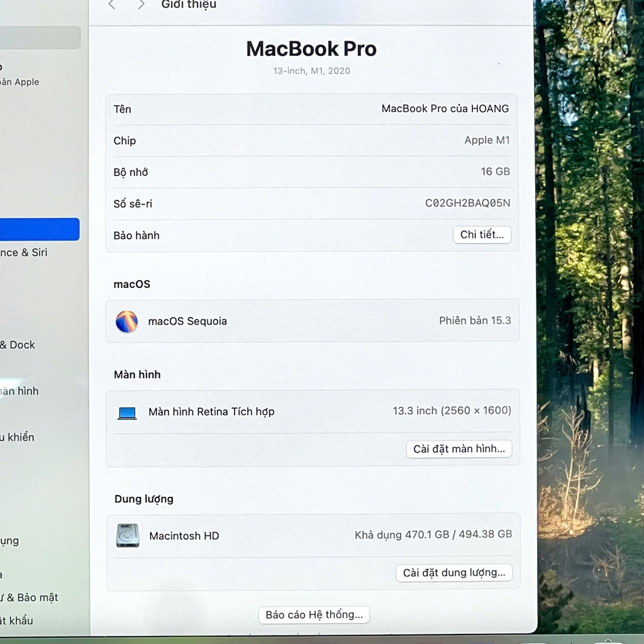Go back with the left chevron arrow

112,4
